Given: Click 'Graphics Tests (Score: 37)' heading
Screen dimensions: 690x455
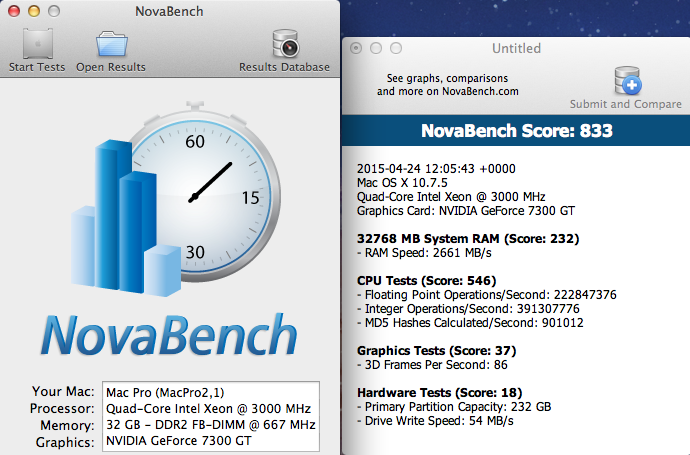Looking at the screenshot, I should point(437,351).
